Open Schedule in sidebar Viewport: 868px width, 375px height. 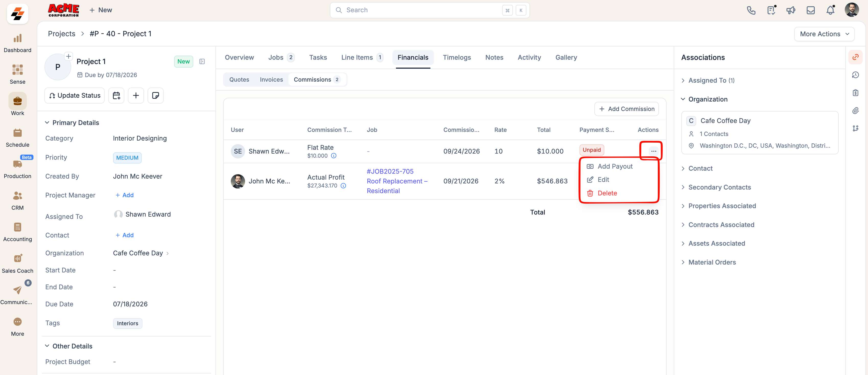click(x=18, y=138)
